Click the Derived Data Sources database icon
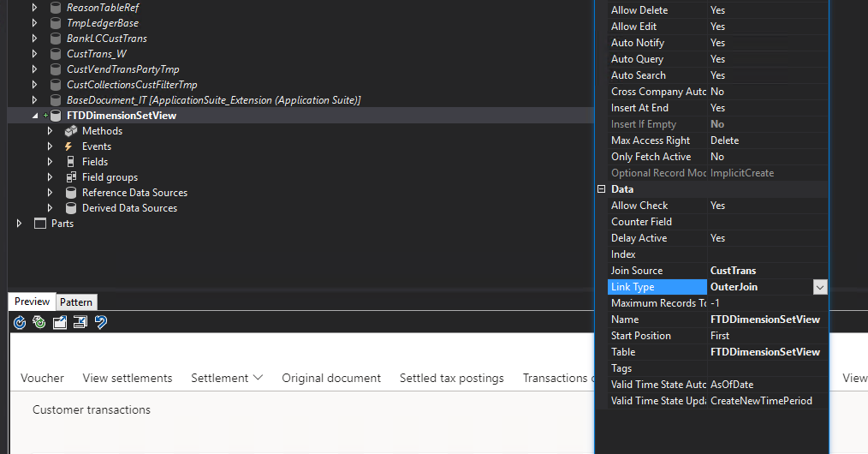Screen dimensions: 868x454 tap(71, 208)
